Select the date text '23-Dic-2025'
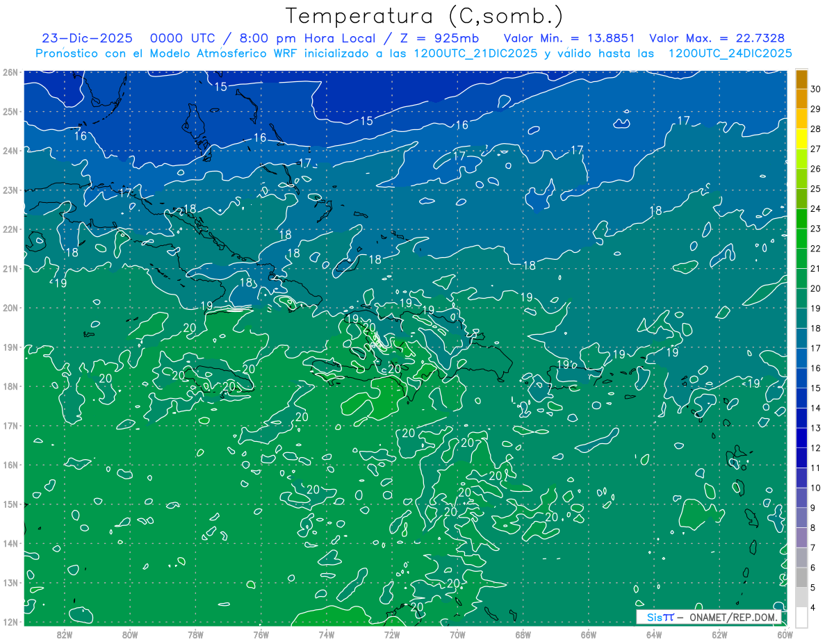Image resolution: width=834 pixels, height=644 pixels. tap(87, 38)
